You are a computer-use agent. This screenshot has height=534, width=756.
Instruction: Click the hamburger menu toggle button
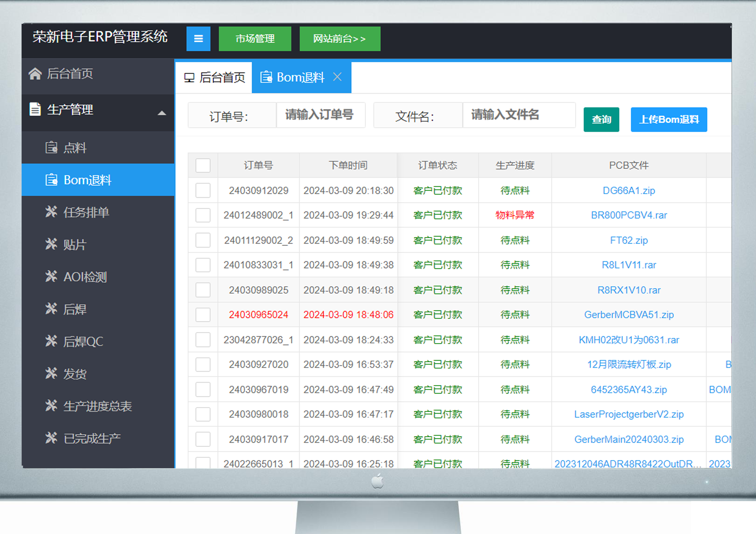(x=198, y=39)
